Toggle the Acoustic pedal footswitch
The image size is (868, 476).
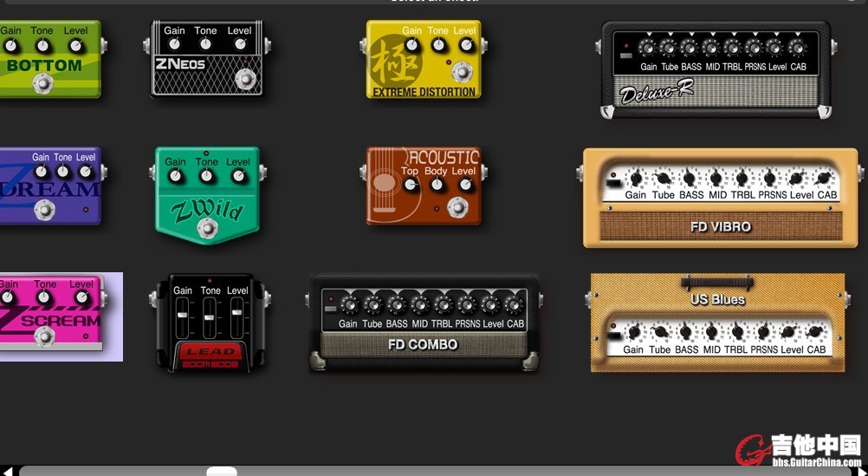(x=457, y=207)
